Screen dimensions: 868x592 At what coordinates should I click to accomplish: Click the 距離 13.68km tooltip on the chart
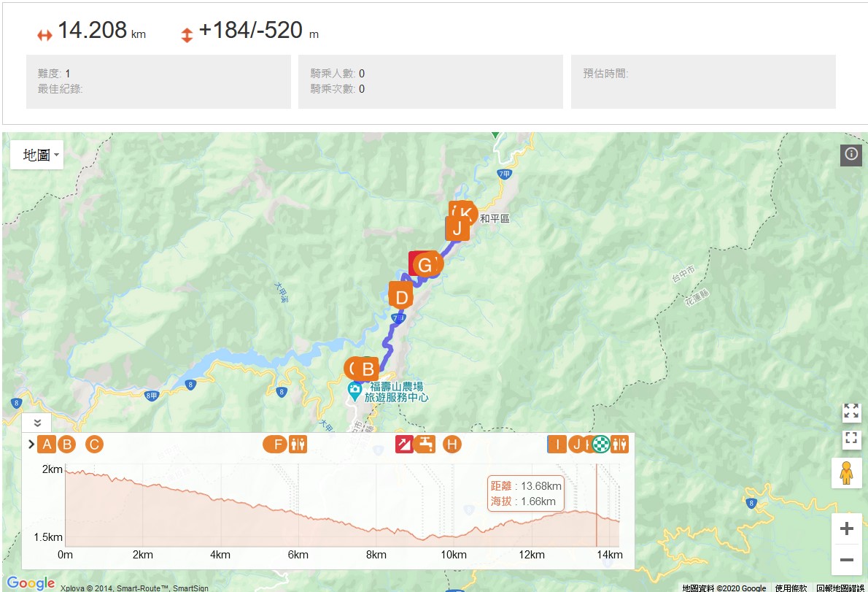[x=526, y=493]
